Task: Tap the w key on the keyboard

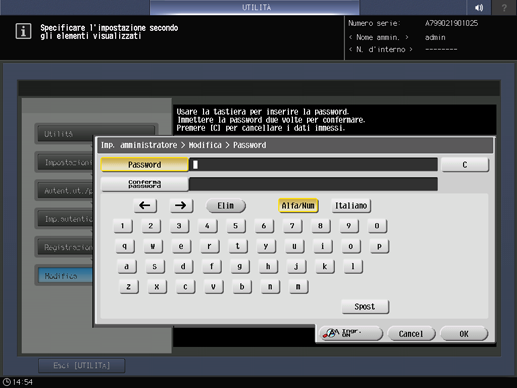Action: click(153, 246)
